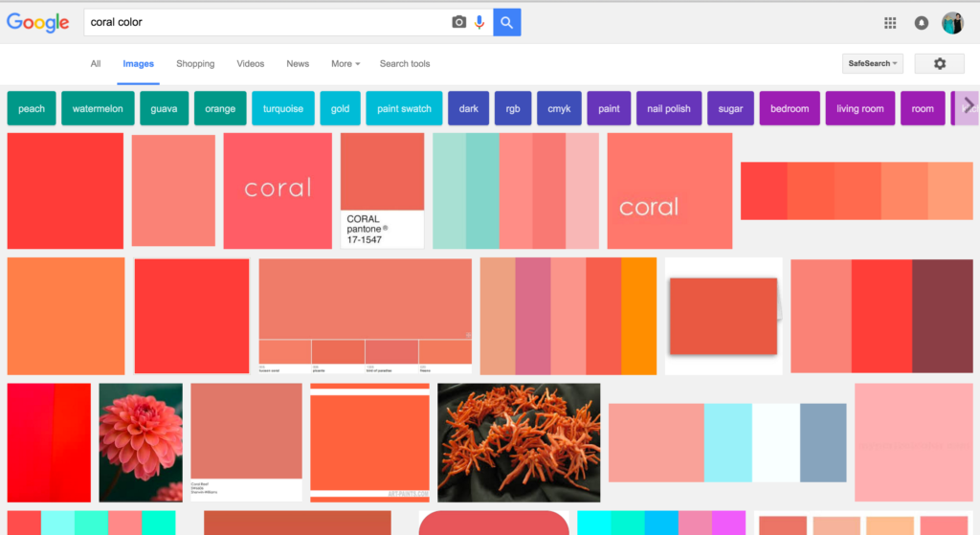980x535 pixels.
Task: Switch to the Shopping tab
Action: (x=195, y=64)
